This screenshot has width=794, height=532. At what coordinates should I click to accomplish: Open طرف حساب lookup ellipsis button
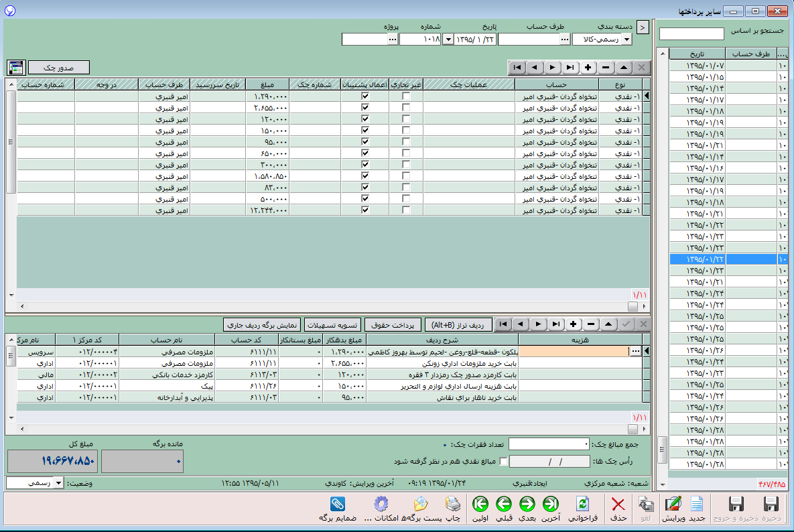tap(565, 40)
